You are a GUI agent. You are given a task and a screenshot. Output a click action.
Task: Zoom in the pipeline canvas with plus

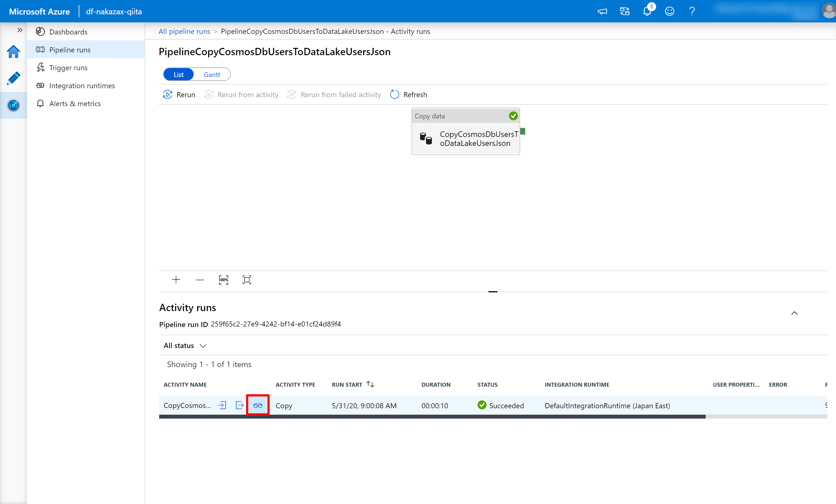tap(176, 280)
